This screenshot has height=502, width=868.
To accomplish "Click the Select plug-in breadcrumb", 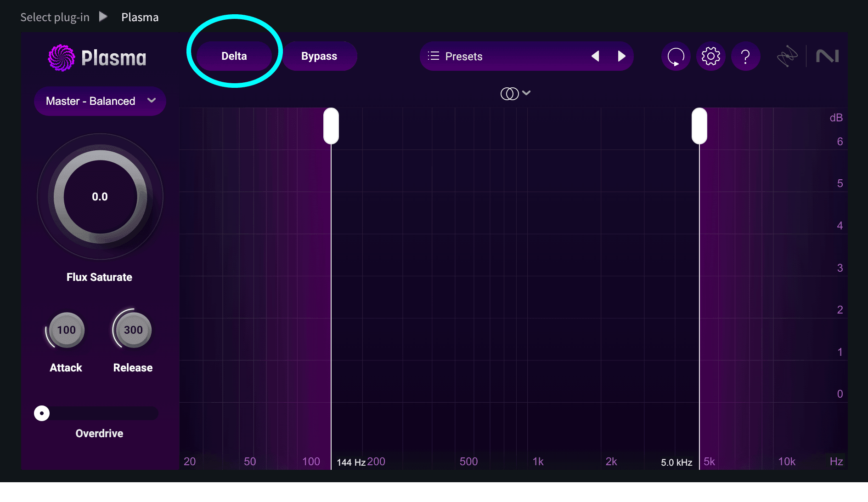I will click(55, 17).
